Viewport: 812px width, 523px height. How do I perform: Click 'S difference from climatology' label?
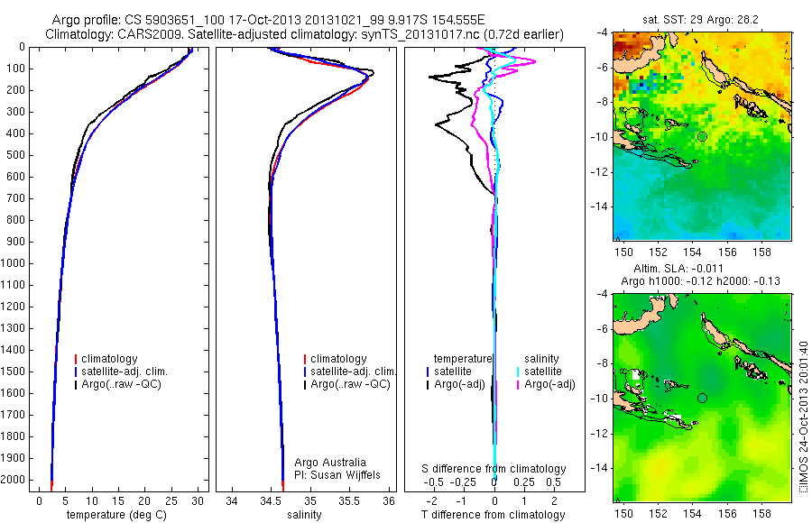click(x=494, y=469)
